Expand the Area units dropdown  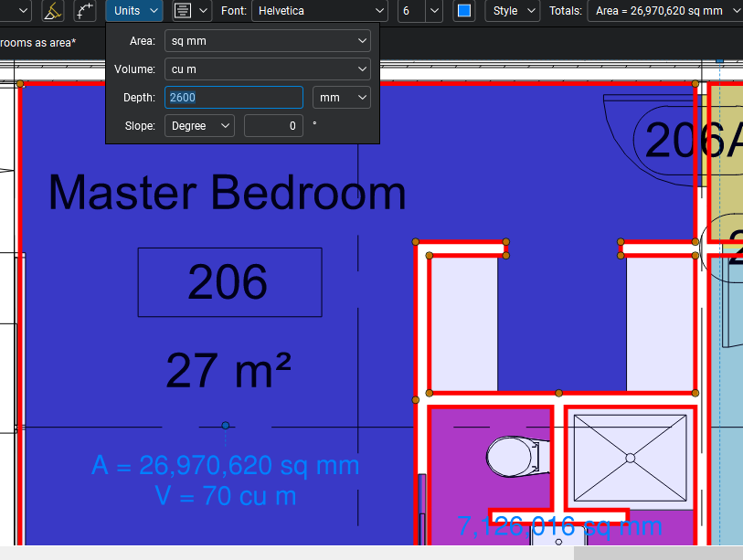267,41
